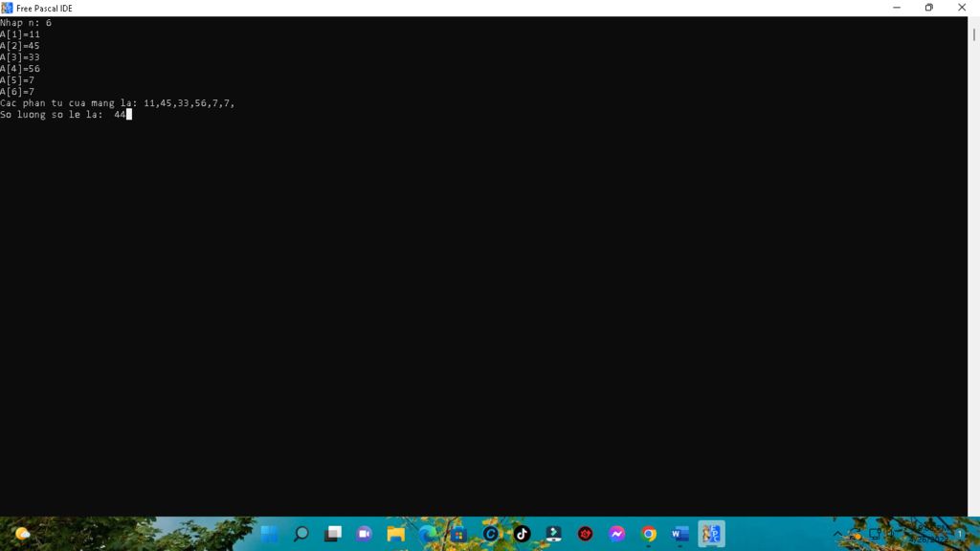Close the Free Pascal IDE window

962,8
